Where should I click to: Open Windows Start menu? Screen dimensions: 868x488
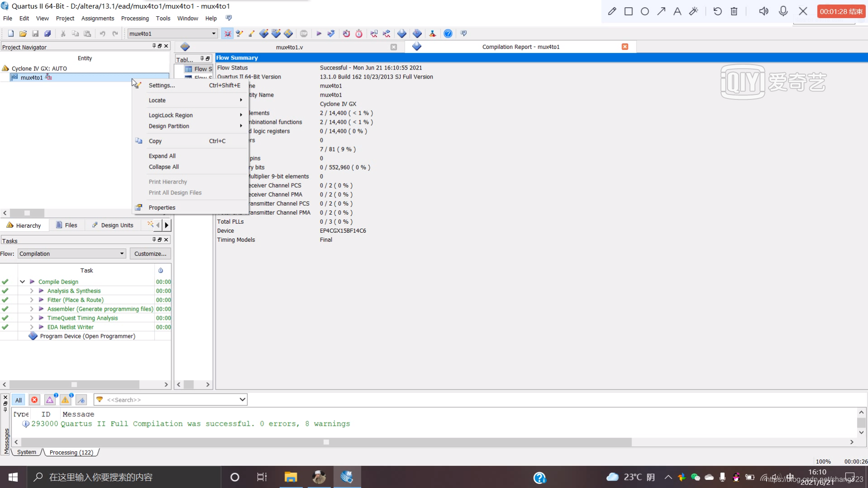pos(13,477)
